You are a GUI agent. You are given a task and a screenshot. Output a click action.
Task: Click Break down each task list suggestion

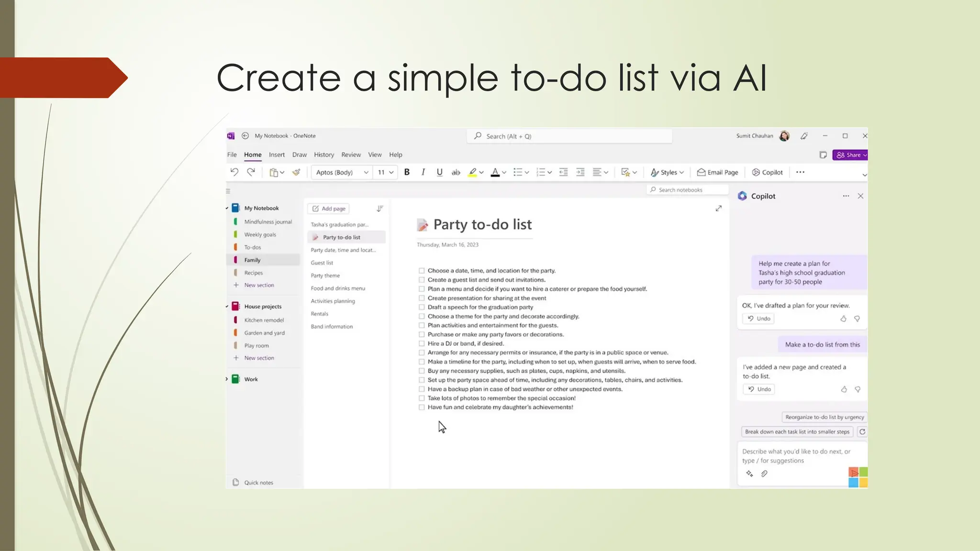[x=797, y=431]
